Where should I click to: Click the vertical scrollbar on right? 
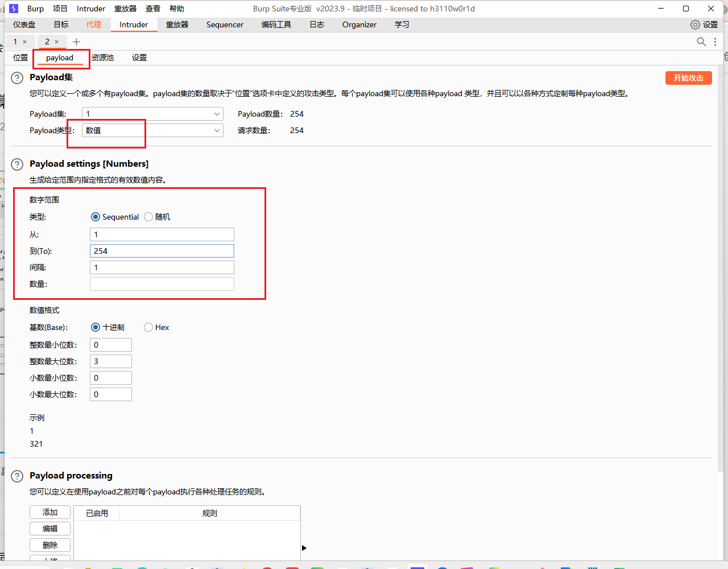[720, 267]
